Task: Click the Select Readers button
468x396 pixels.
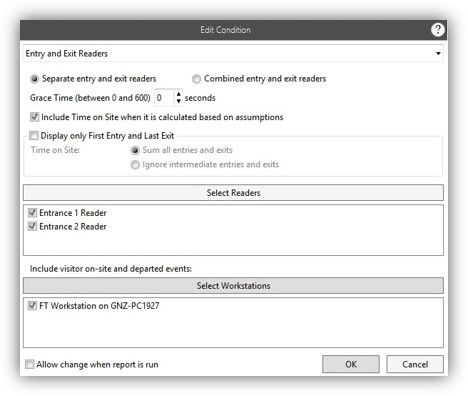Action: click(233, 193)
